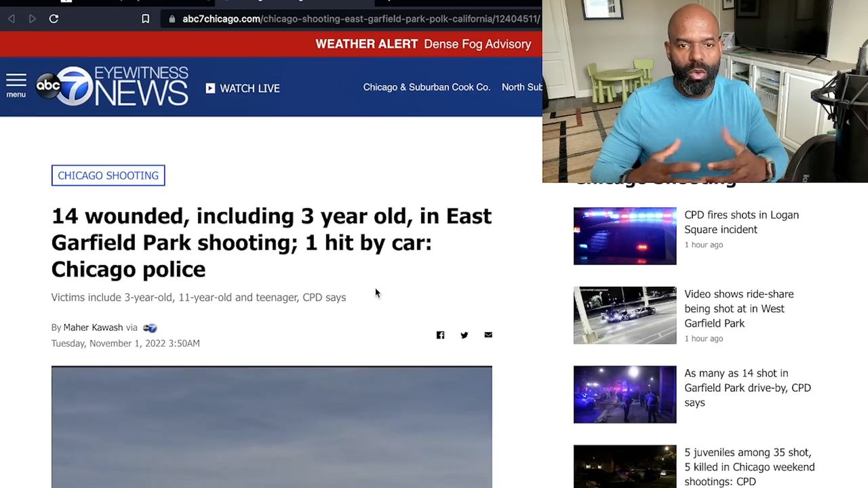Click the browser forward arrow
This screenshot has width=868, height=488.
(x=32, y=19)
